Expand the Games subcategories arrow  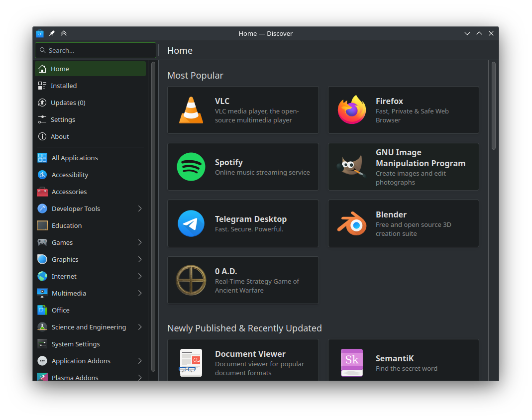(x=140, y=242)
